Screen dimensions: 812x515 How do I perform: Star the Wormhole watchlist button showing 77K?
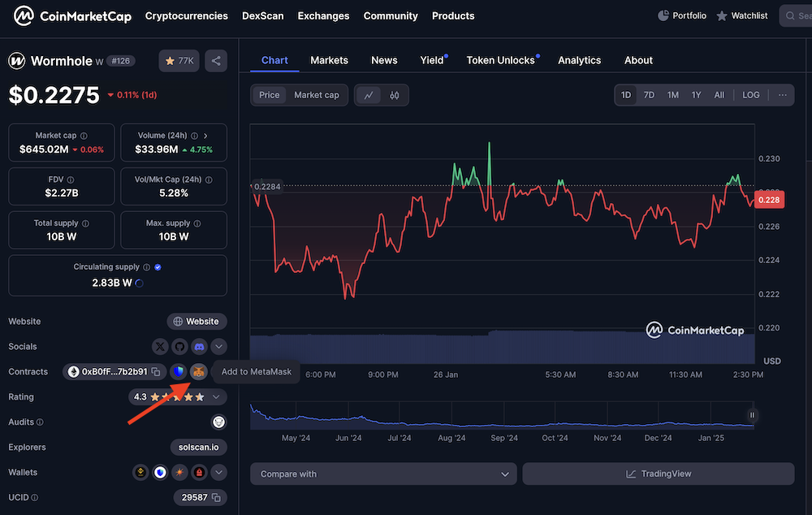pyautogui.click(x=179, y=60)
